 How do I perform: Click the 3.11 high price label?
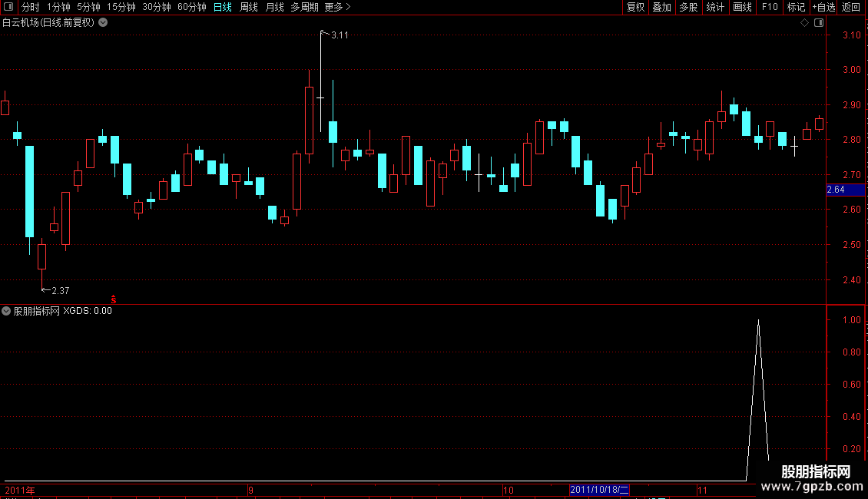(340, 35)
